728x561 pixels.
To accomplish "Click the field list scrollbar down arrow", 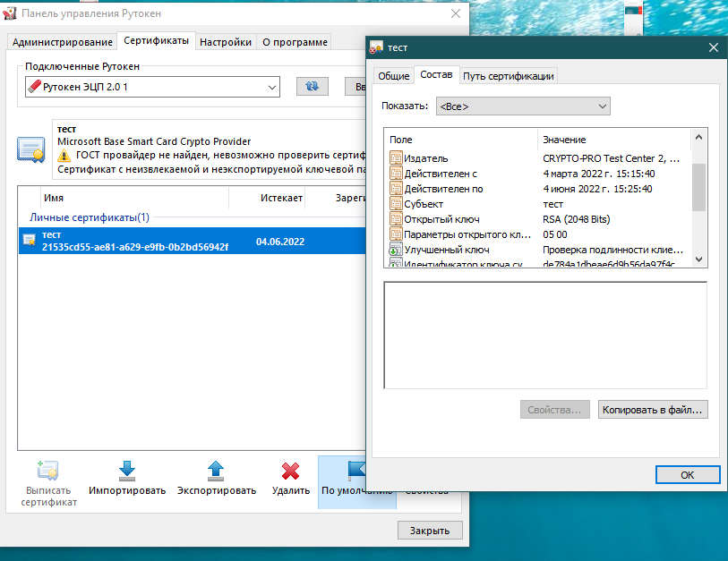I will (x=698, y=259).
